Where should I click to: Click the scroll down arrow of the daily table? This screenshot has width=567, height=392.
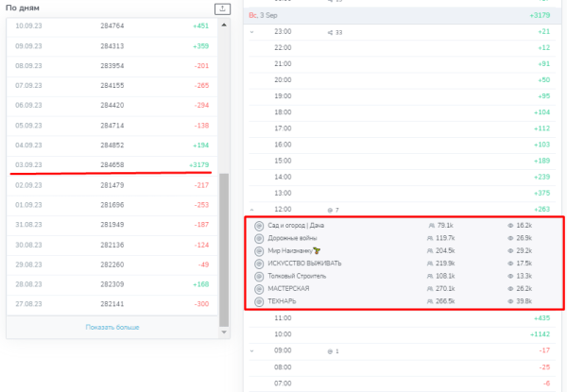[224, 332]
